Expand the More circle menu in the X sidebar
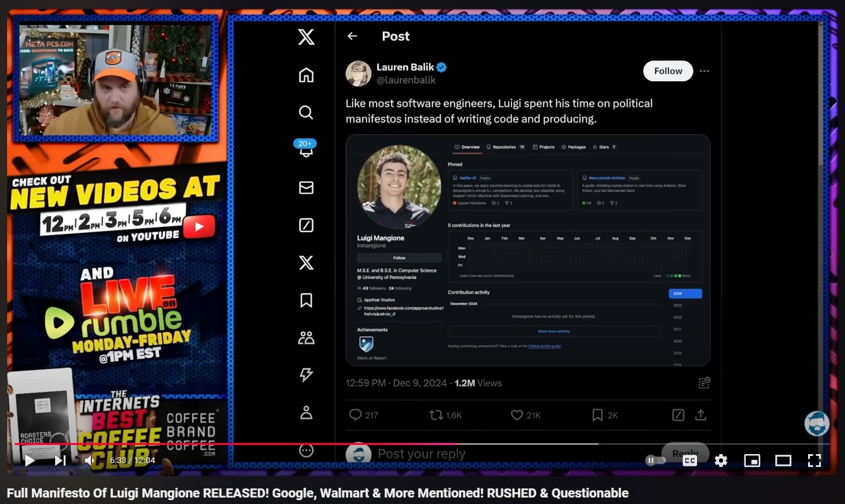 click(306, 450)
